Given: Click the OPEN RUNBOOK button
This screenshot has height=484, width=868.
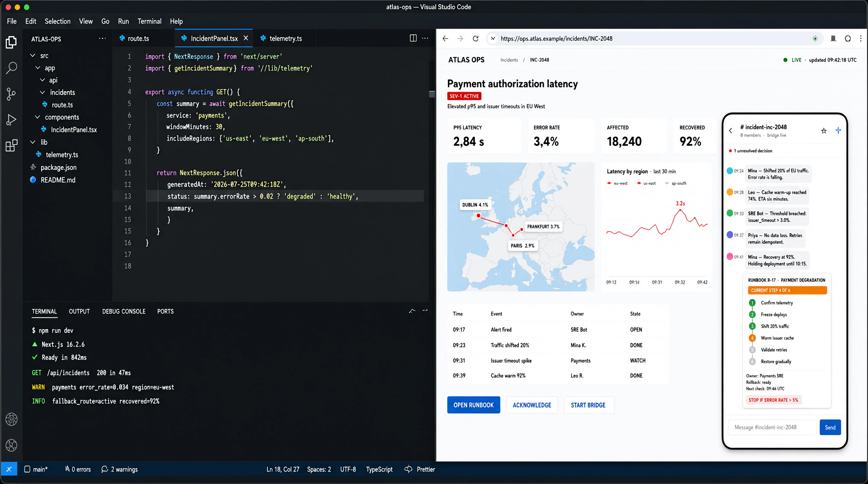Looking at the screenshot, I should pos(473,405).
